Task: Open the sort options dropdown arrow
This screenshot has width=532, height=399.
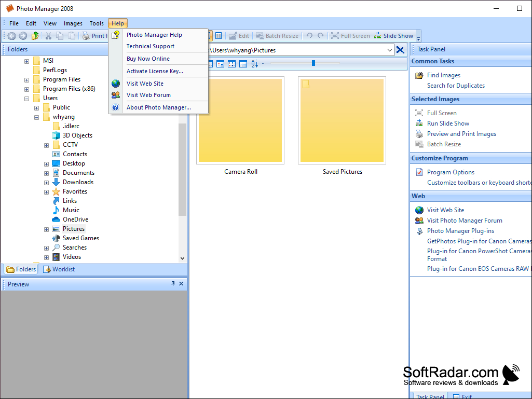Action: pyautogui.click(x=263, y=63)
